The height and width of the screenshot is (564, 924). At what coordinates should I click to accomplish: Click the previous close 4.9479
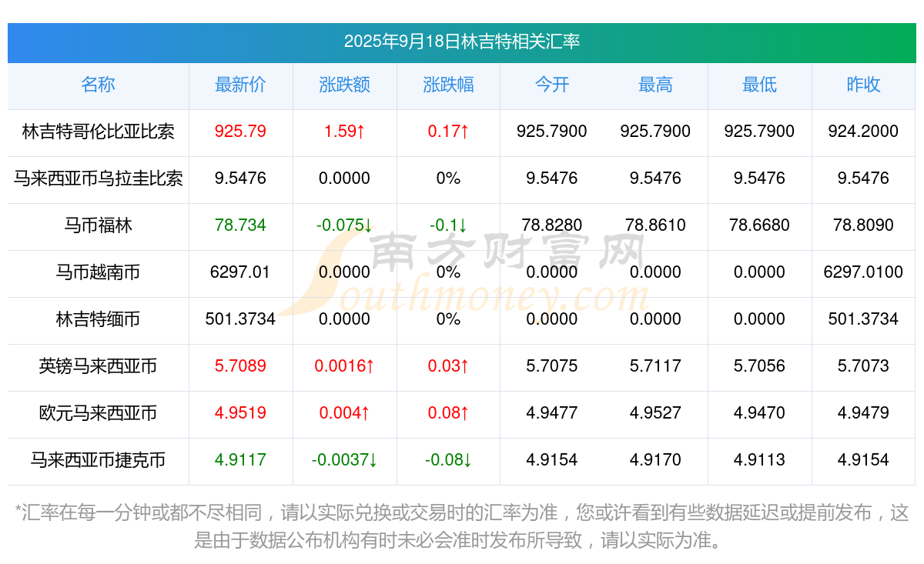[863, 413]
